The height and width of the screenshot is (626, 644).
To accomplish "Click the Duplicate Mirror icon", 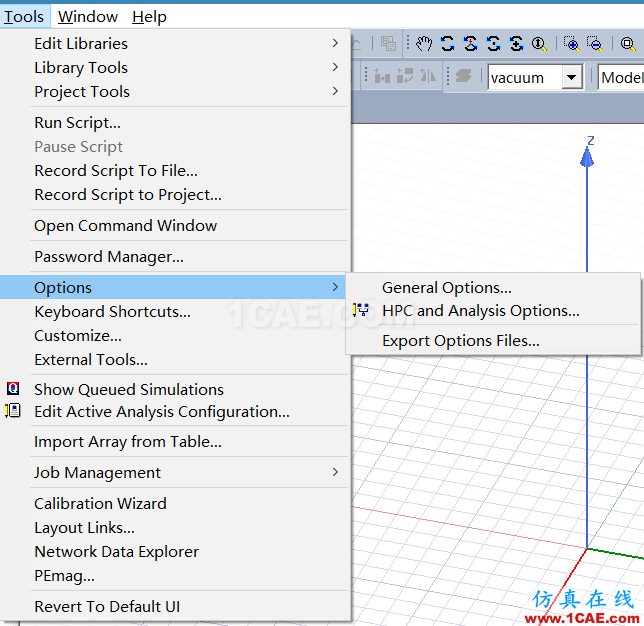I will coord(428,76).
